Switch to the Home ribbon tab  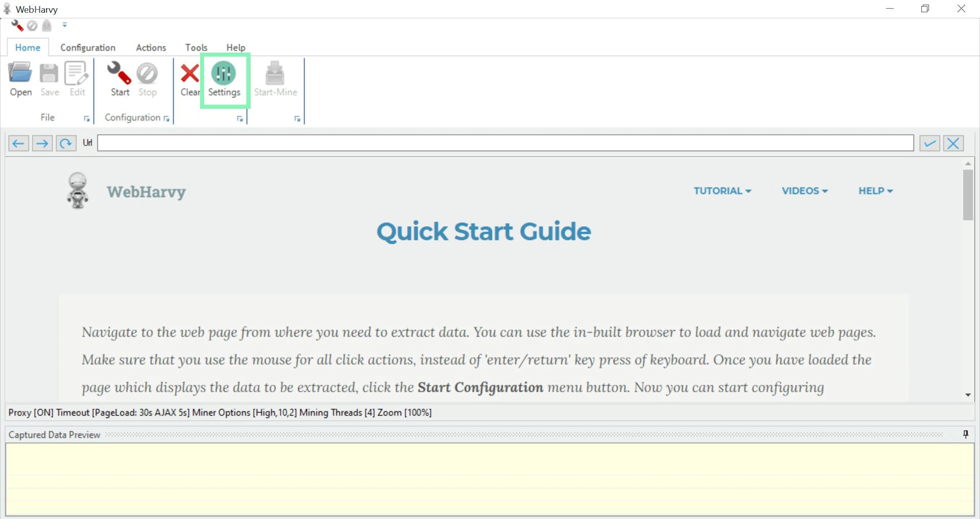pyautogui.click(x=28, y=48)
